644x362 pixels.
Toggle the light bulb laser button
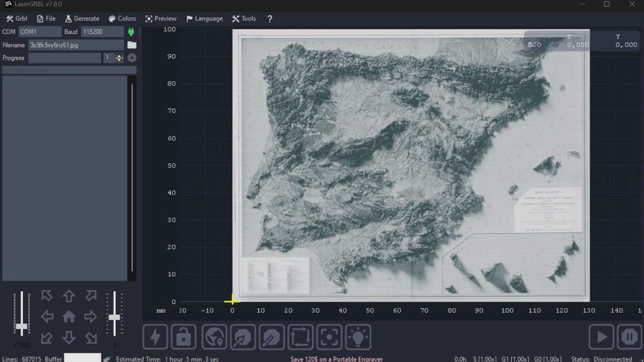click(x=358, y=337)
